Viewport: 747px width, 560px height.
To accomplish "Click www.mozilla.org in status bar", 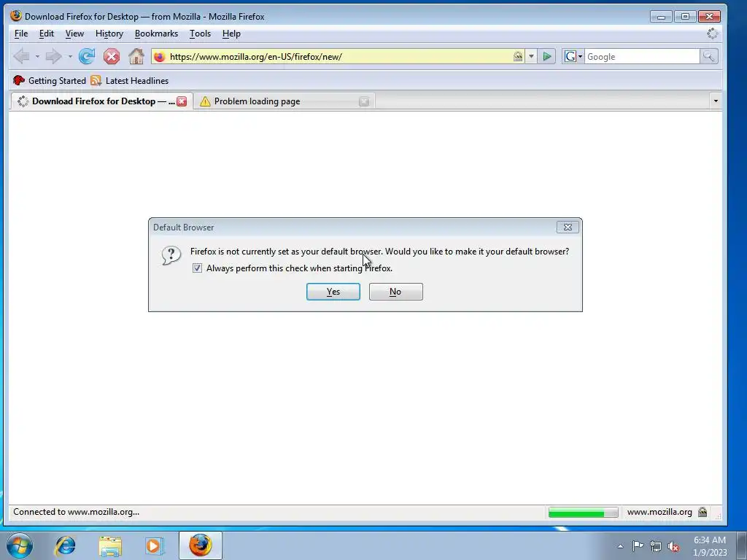I will pyautogui.click(x=659, y=512).
